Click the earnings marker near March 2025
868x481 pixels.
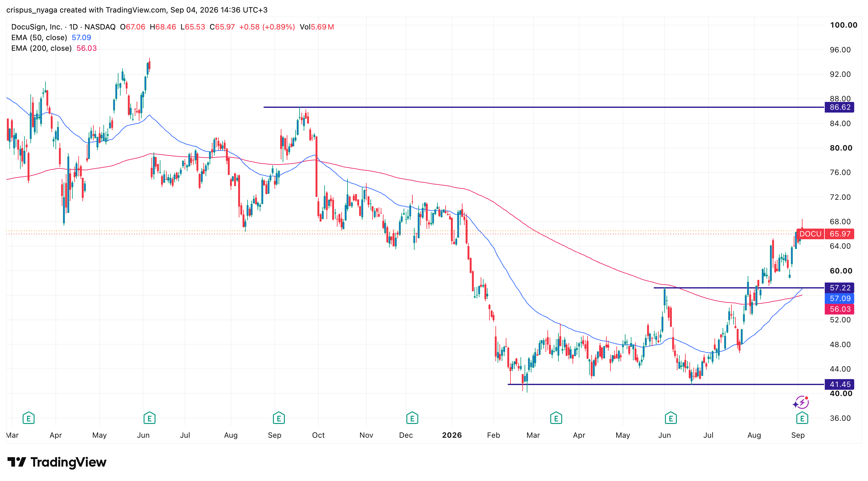29,418
